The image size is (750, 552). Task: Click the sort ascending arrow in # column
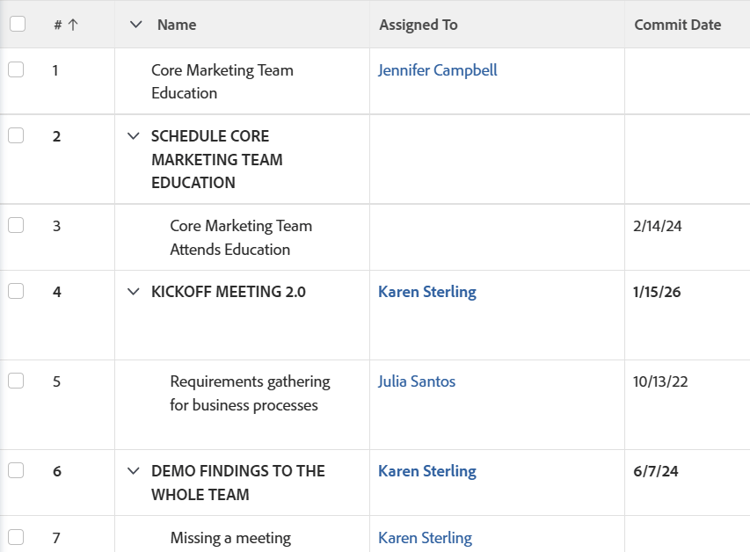pos(73,25)
